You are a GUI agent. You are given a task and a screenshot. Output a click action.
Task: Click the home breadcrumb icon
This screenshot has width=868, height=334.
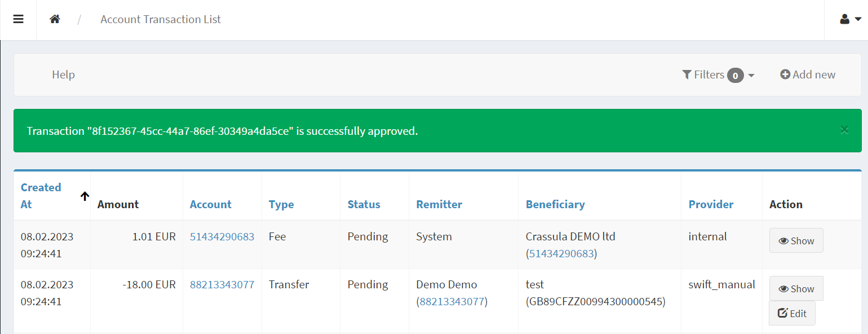pos(55,19)
